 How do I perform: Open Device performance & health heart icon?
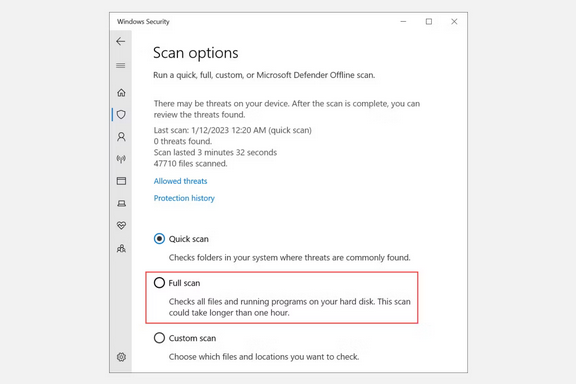pyautogui.click(x=121, y=225)
